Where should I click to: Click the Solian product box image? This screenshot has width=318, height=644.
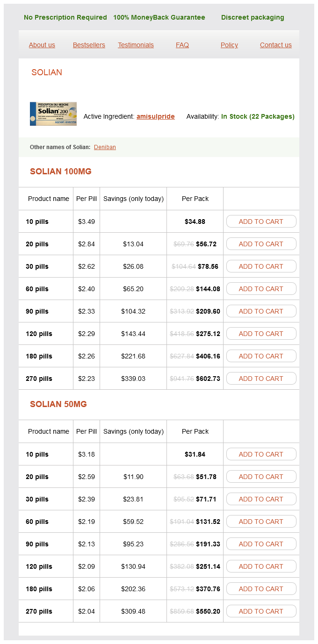tap(53, 114)
